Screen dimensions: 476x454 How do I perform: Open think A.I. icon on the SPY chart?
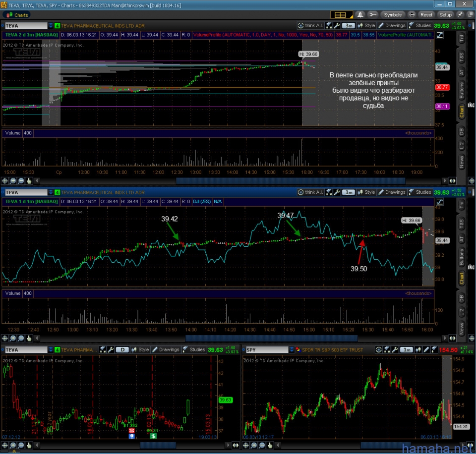[378, 349]
